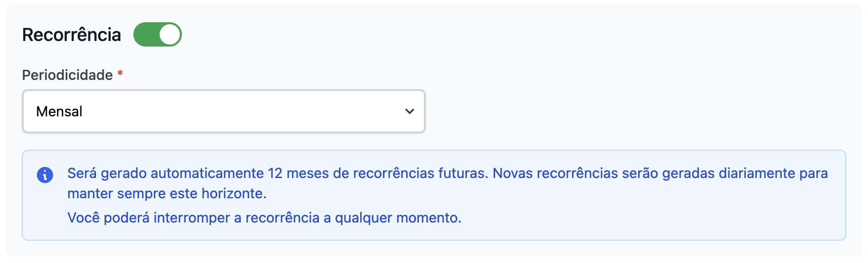
Task: Click the "Recorrência" section heading
Action: point(72,34)
